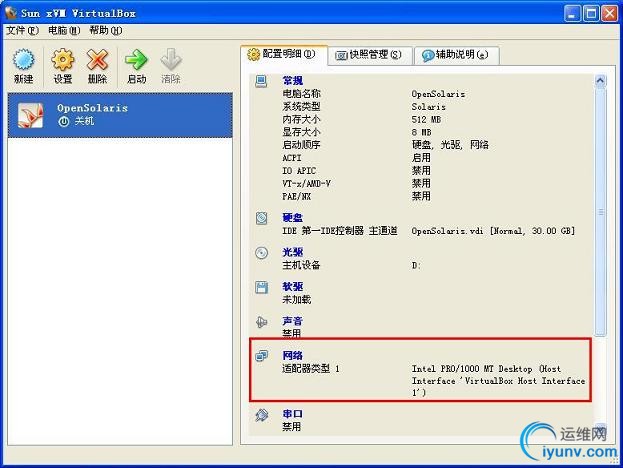Switch to the 配置明细(D) tab
623x468 pixels.
point(284,54)
